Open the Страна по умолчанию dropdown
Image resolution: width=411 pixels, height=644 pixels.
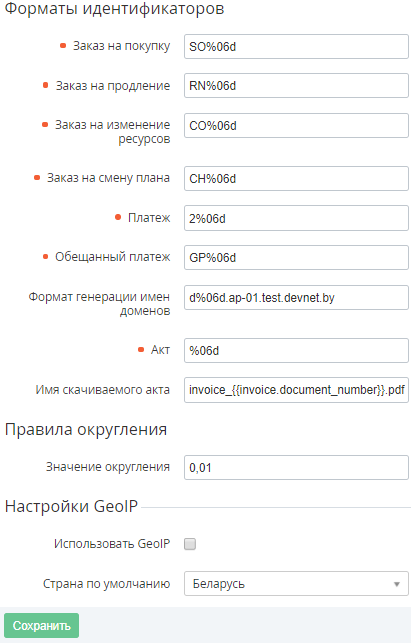coord(296,583)
